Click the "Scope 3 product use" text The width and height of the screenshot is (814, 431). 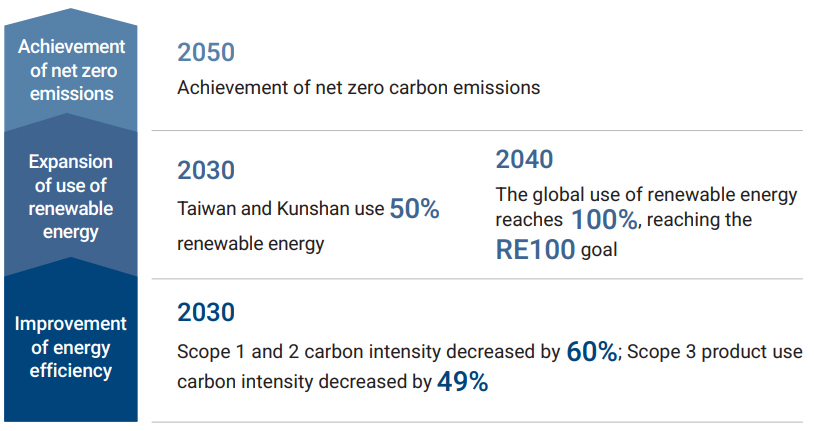click(x=715, y=352)
